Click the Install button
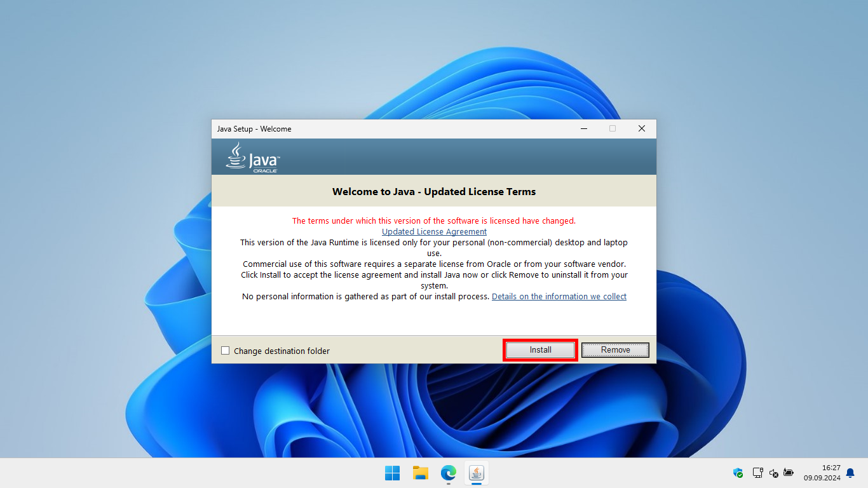Screen dimensions: 868x488 [541, 350]
